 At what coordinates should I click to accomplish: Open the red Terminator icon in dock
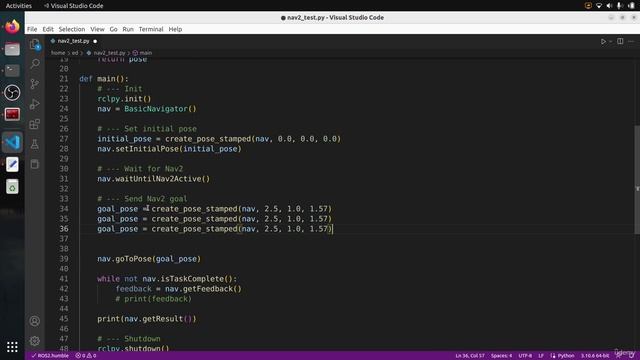tap(12, 115)
